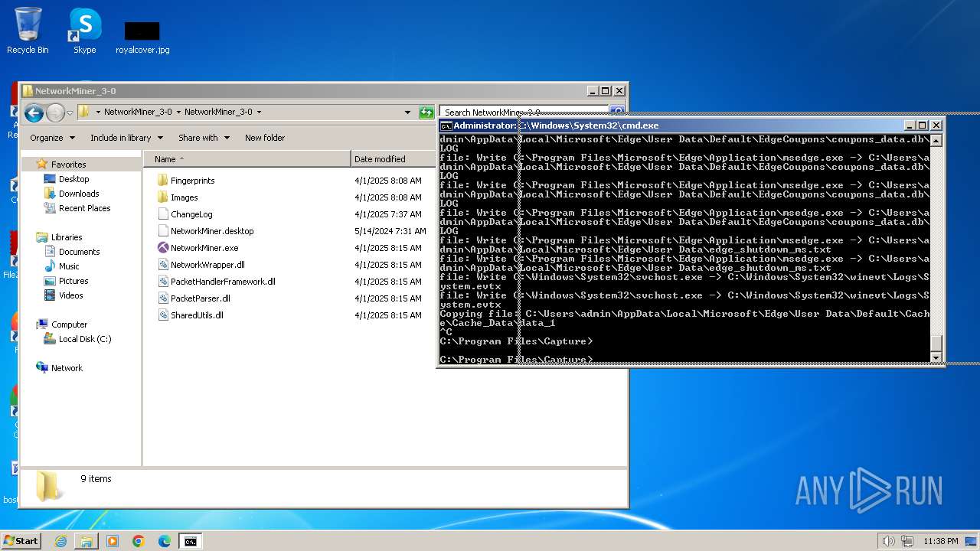Select the SharedUtils.dll file icon
Viewport: 980px width, 551px height.
(x=162, y=315)
